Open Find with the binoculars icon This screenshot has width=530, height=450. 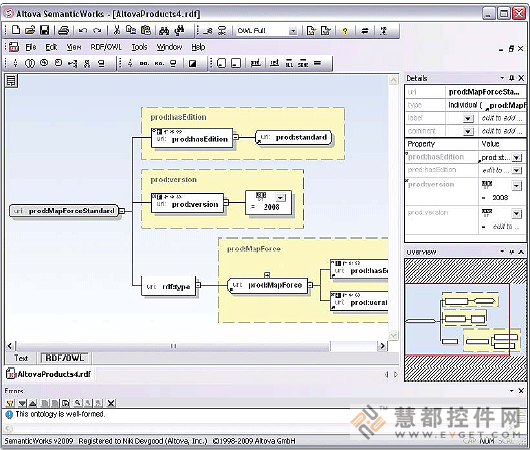click(164, 30)
